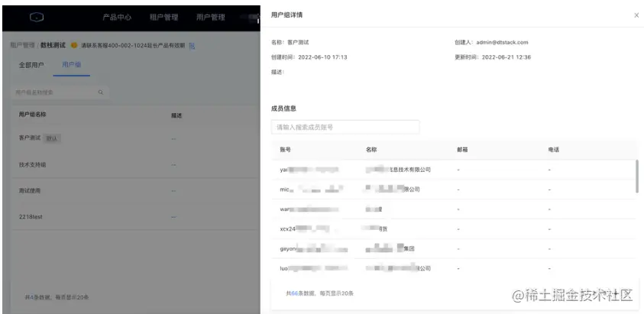Image resolution: width=644 pixels, height=314 pixels.
Task: Select the 2218test user group row
Action: pos(135,217)
